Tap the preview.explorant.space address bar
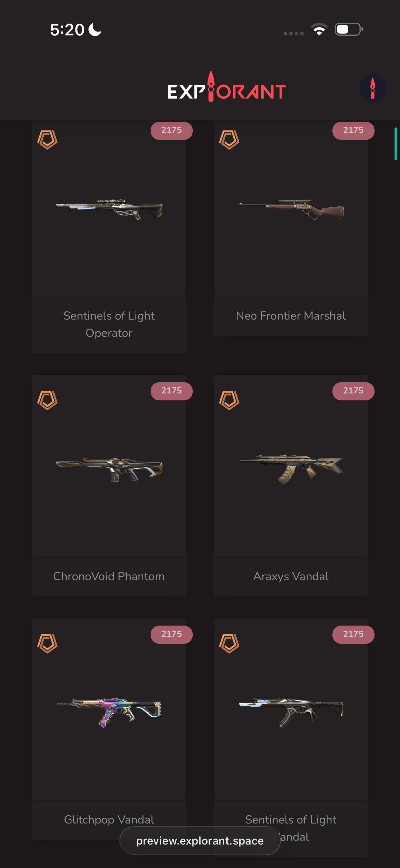The image size is (400, 868). click(x=200, y=840)
